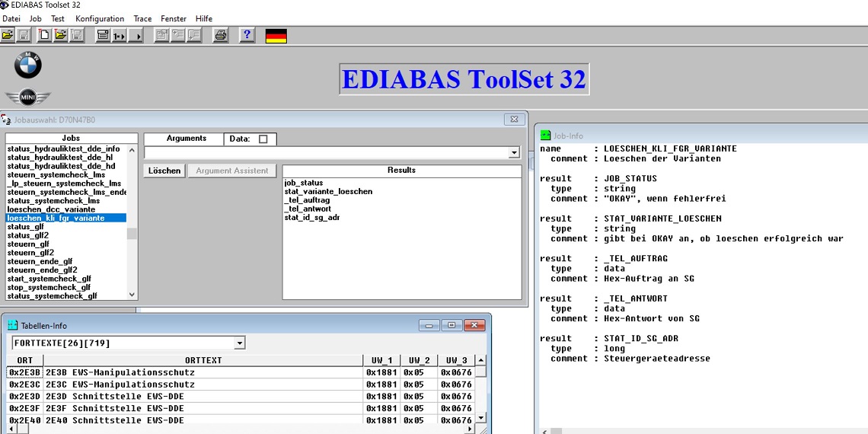The height and width of the screenshot is (434, 868).
Task: Print using the printer toolbar icon
Action: pyautogui.click(x=220, y=36)
